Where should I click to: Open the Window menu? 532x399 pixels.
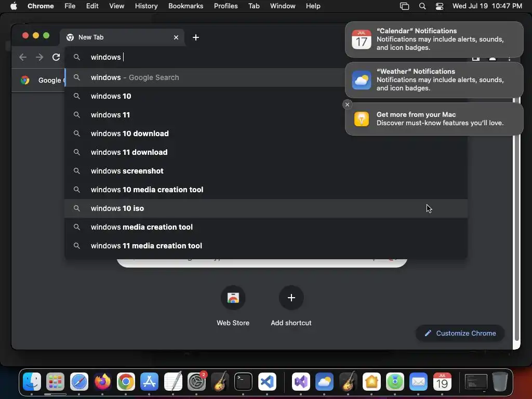283,6
